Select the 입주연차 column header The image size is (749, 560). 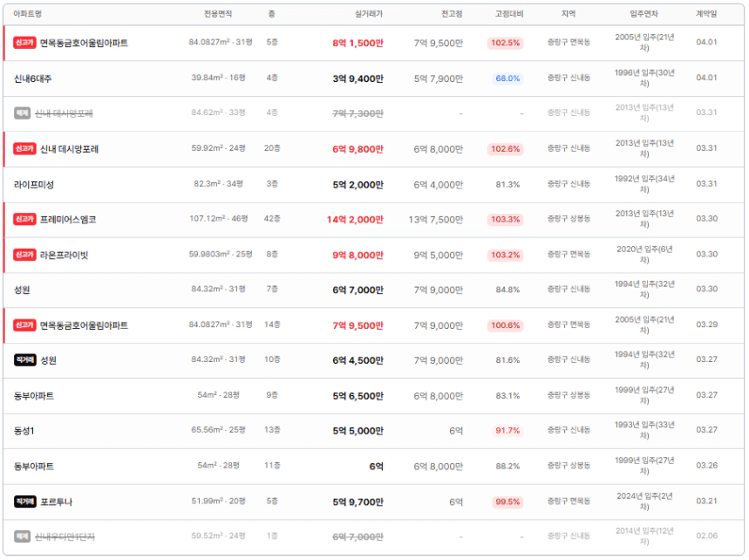point(644,14)
